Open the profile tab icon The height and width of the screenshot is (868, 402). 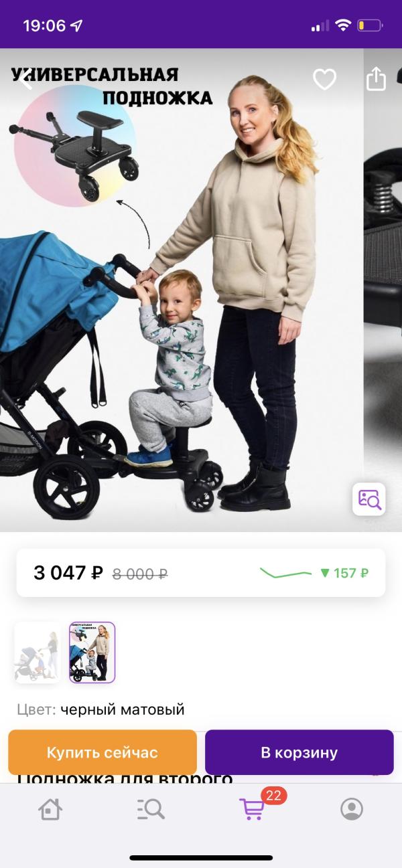tap(352, 810)
